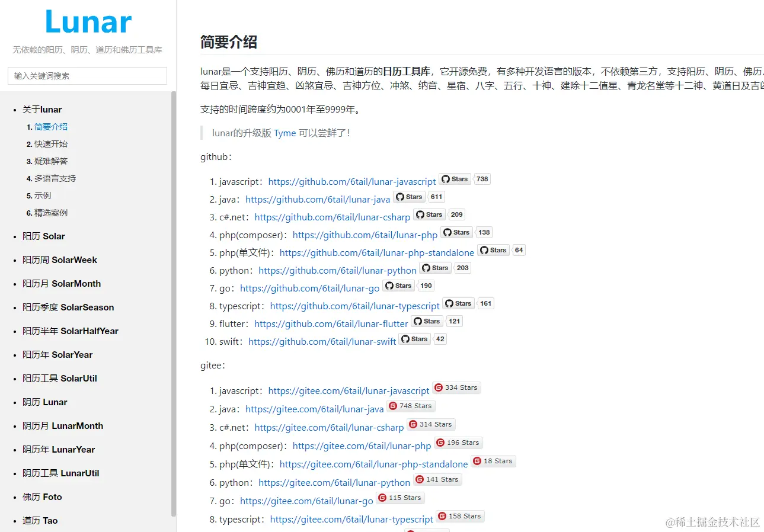Viewport: 764px width, 532px height.
Task: Open the github.com/6tail/lunar-swift link
Action: (322, 342)
